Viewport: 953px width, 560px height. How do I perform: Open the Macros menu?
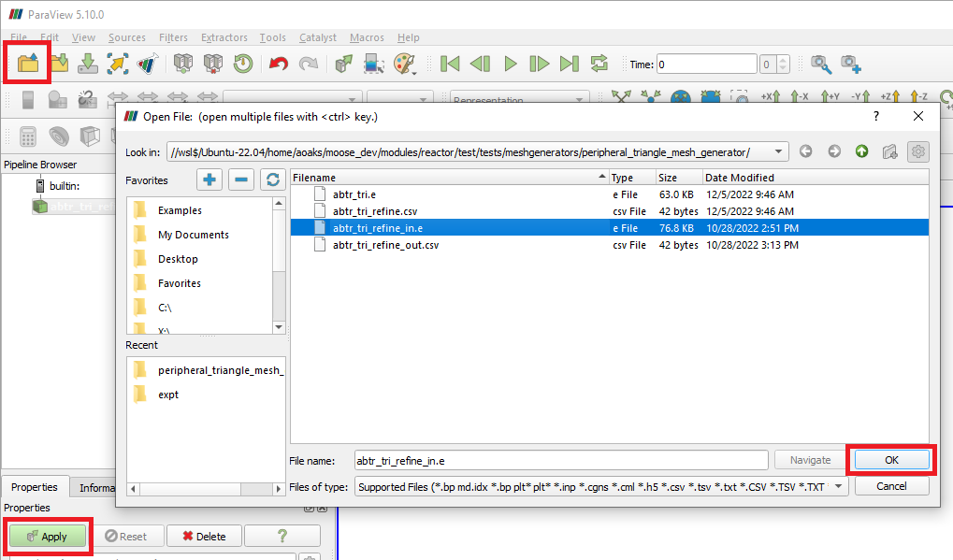(x=367, y=37)
